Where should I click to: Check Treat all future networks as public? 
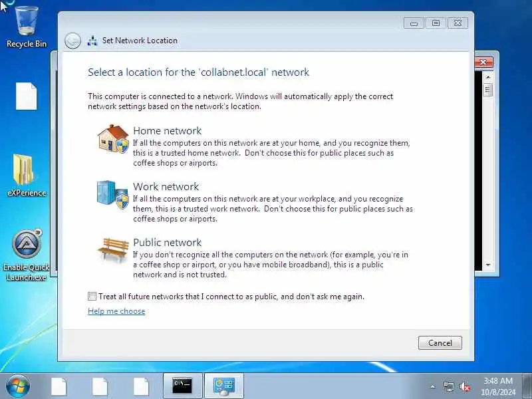pyautogui.click(x=92, y=296)
